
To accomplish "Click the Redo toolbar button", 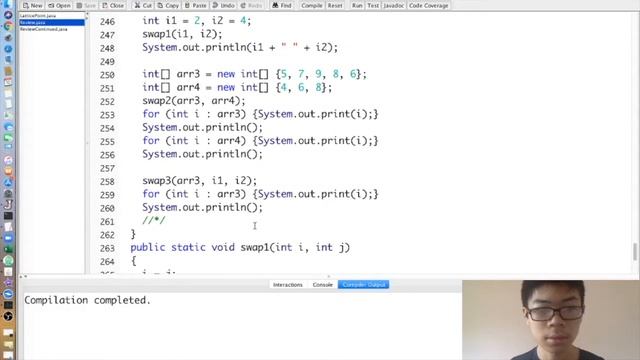I will tap(251, 5).
